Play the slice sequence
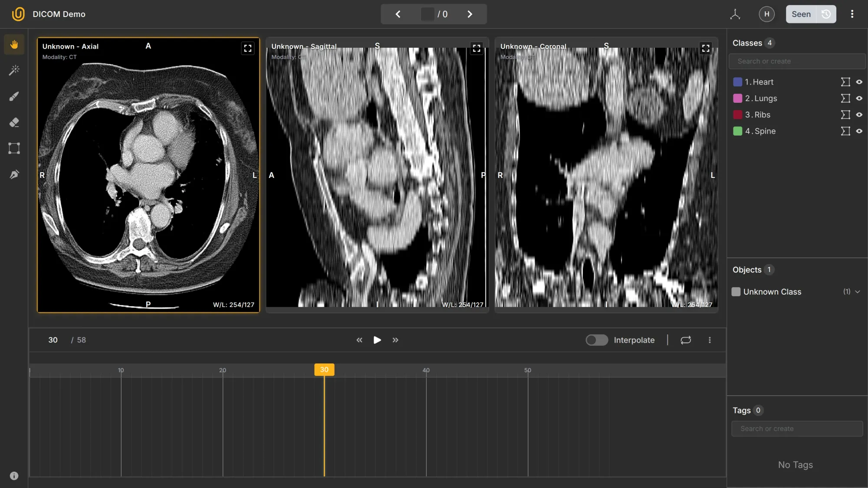The width and height of the screenshot is (868, 488). 377,340
